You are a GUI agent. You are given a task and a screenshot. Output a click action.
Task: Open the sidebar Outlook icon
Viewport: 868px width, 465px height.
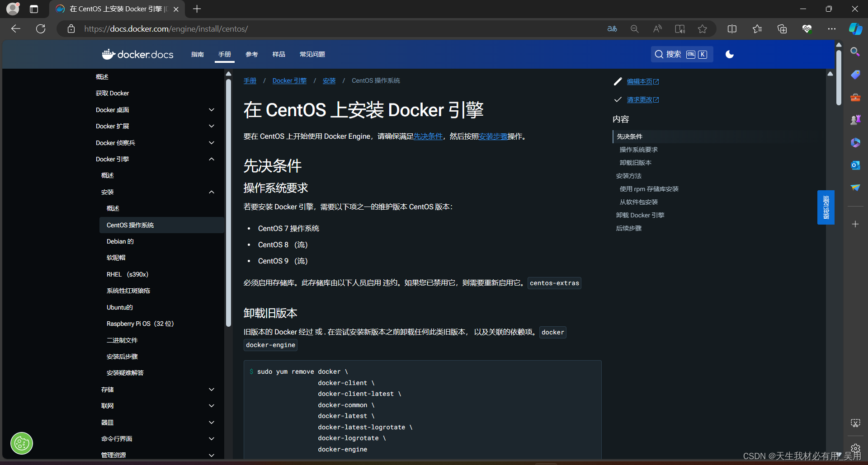pyautogui.click(x=855, y=165)
